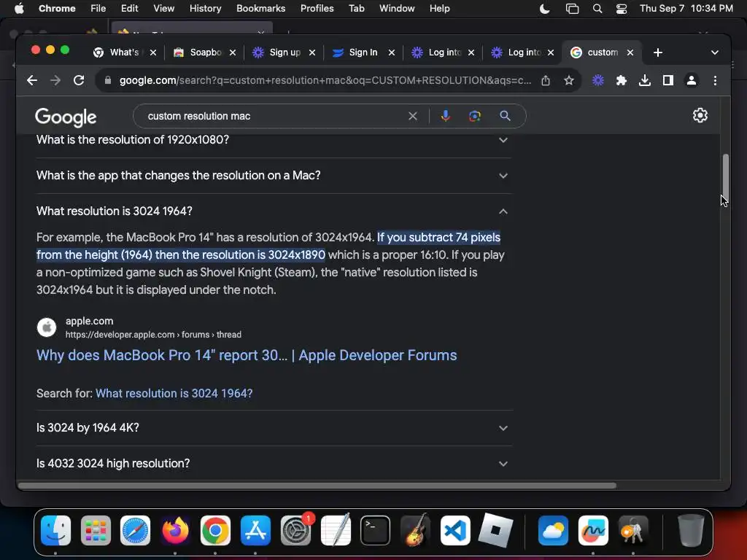The image size is (747, 560).
Task: Click the apple.com source name
Action: [x=90, y=321]
